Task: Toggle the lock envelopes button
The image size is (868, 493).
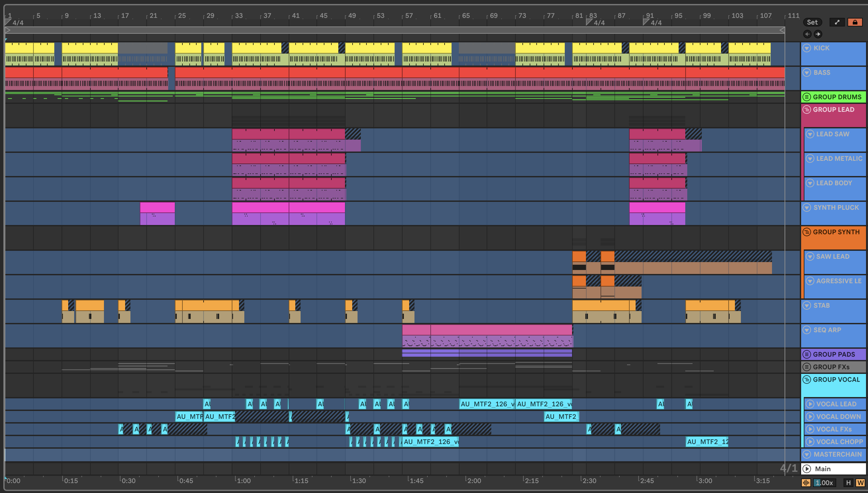Action: (855, 22)
